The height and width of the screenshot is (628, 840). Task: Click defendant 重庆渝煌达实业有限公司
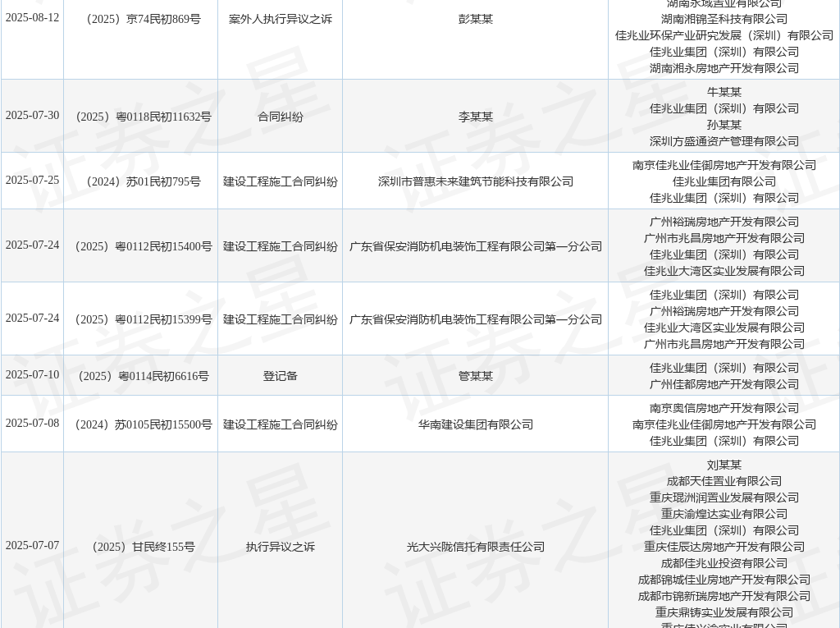pos(724,515)
